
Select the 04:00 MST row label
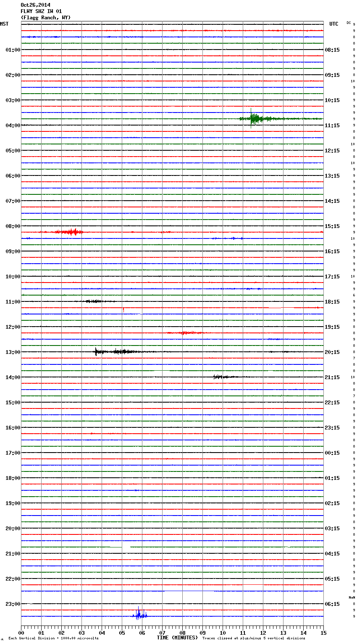pos(13,126)
